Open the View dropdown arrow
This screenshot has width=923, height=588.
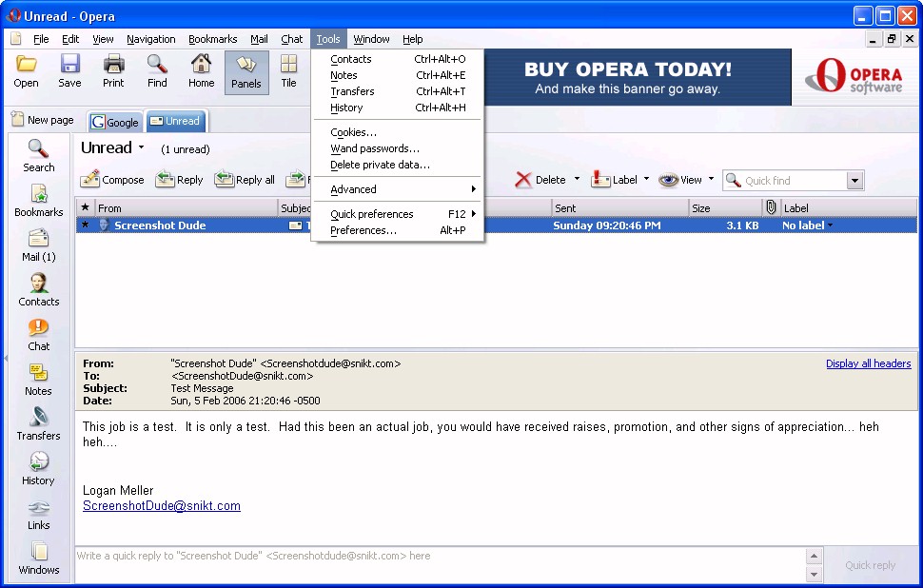pos(711,179)
